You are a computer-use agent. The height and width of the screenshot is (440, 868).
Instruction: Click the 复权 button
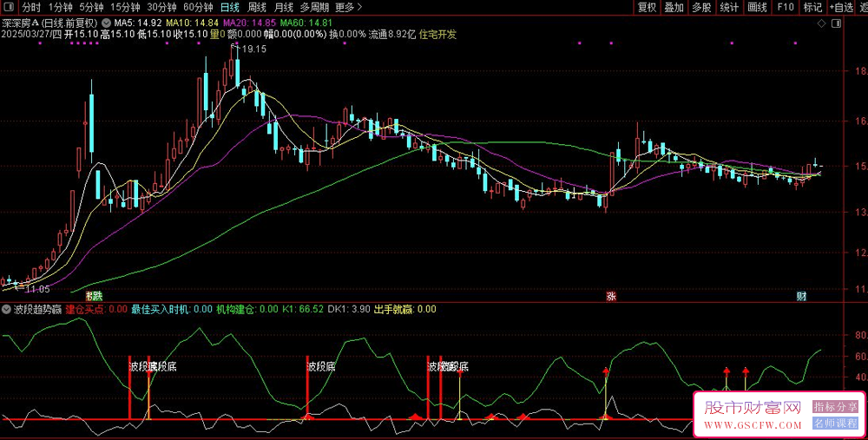tap(648, 7)
